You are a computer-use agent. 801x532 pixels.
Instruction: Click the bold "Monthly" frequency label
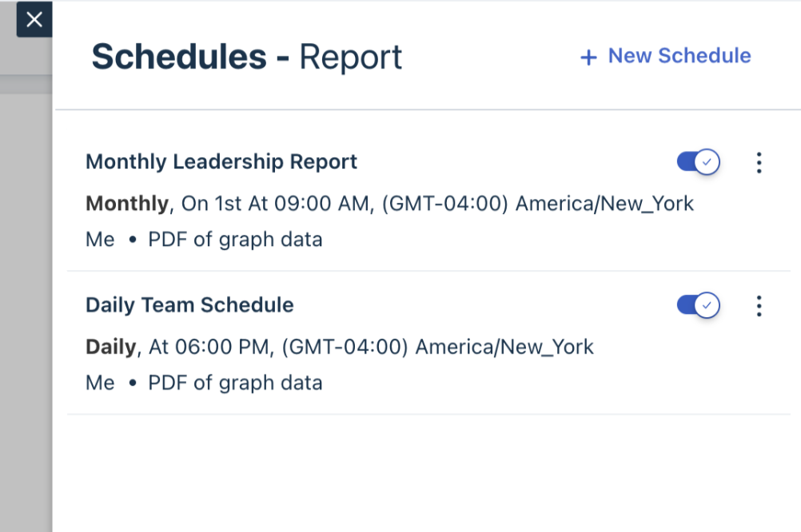pyautogui.click(x=126, y=204)
